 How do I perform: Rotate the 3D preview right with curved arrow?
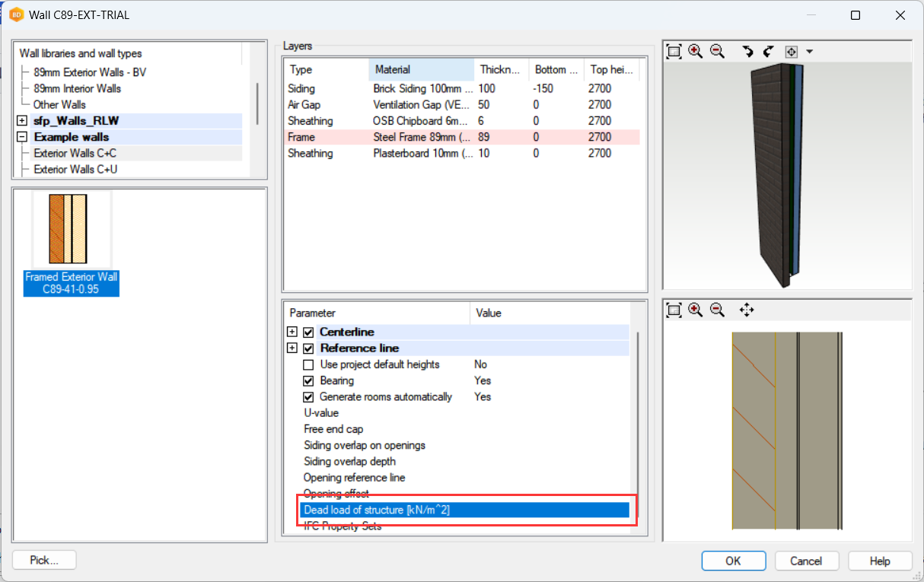click(768, 52)
